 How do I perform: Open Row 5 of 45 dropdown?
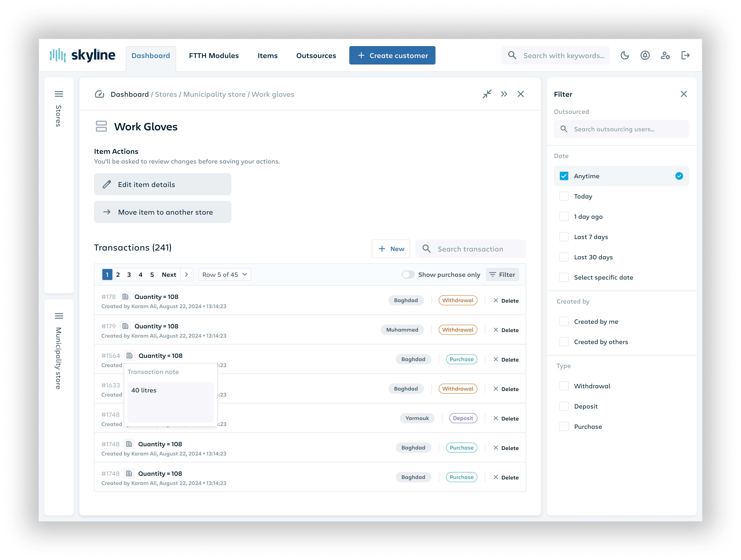[224, 274]
